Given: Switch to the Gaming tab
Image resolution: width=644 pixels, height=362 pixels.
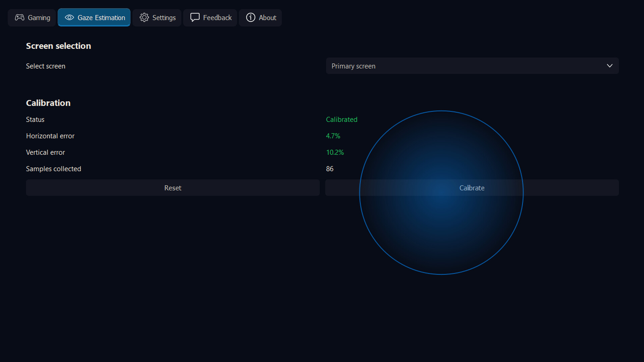Looking at the screenshot, I should click(39, 18).
